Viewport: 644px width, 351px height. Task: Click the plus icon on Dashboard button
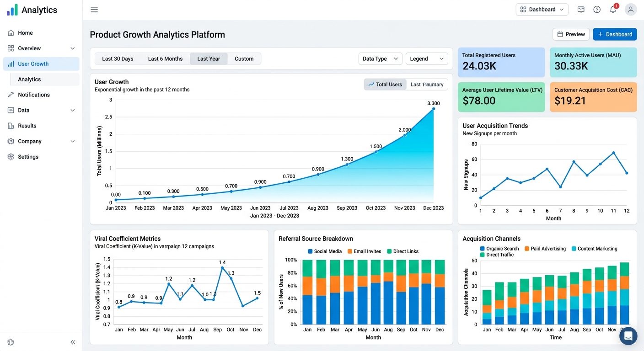(601, 34)
